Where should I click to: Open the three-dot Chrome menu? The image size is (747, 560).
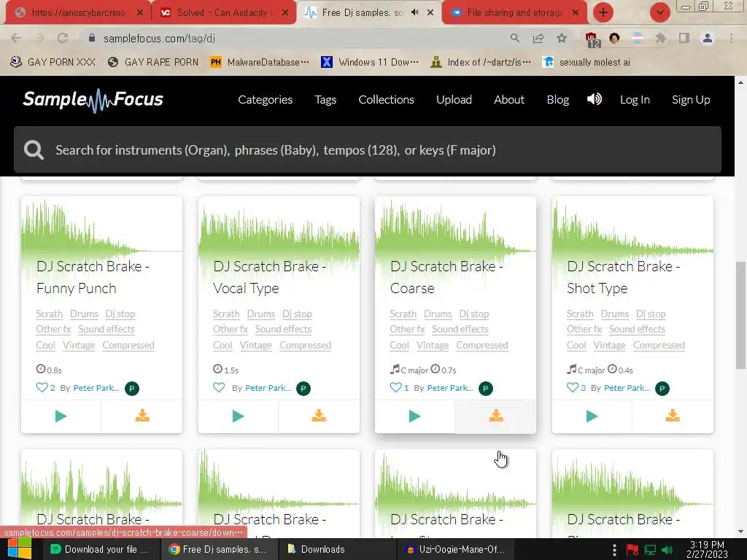point(731,38)
